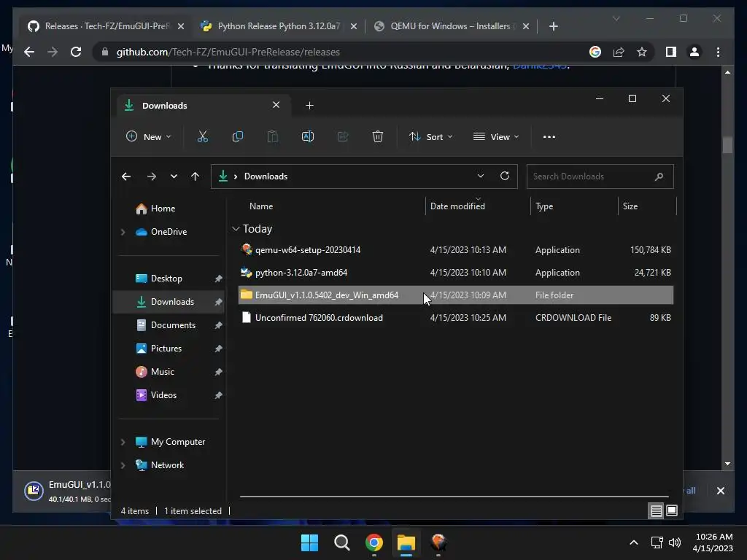Open the See more ellipsis menu

click(549, 136)
